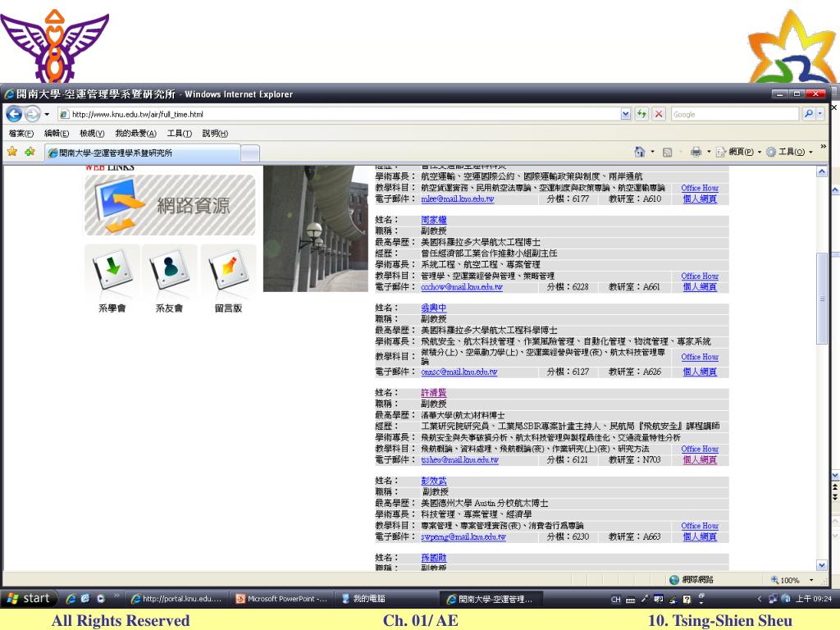Open the mlee@mail.knu.edu.tw email link
Viewport: 840px width, 630px height.
(x=458, y=199)
